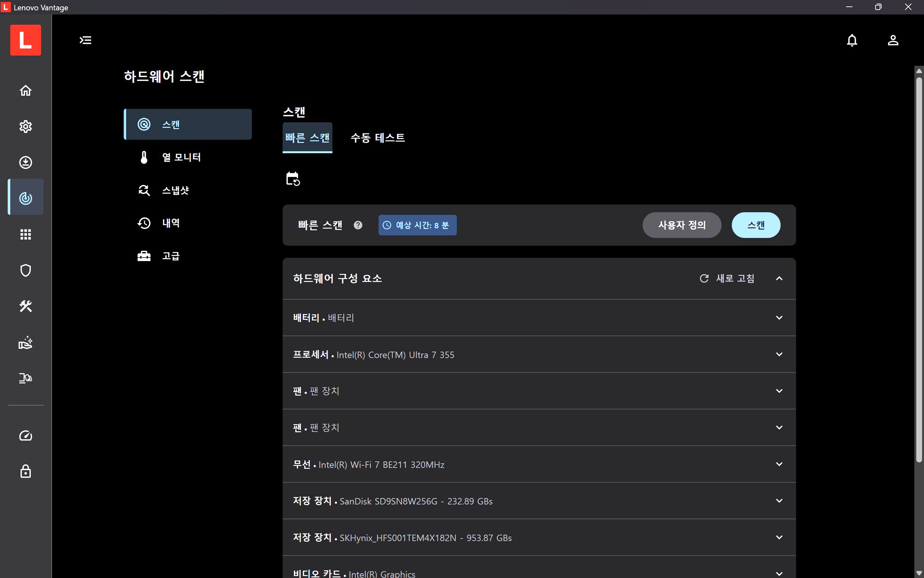Open the apps grid icon
The height and width of the screenshot is (578, 924).
tap(26, 234)
